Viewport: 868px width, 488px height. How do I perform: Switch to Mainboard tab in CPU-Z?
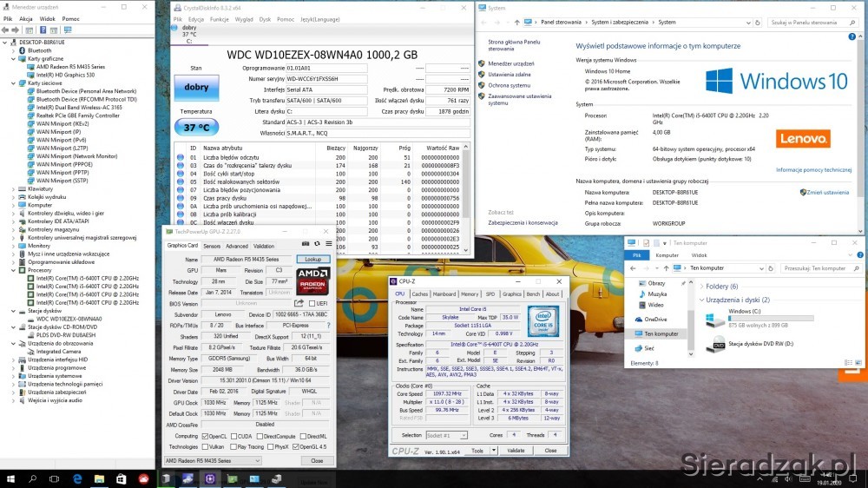[444, 294]
